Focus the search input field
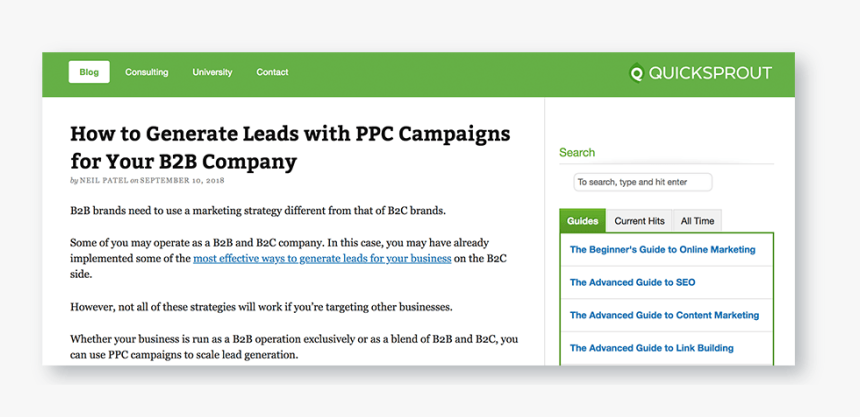860x417 pixels. (x=643, y=182)
